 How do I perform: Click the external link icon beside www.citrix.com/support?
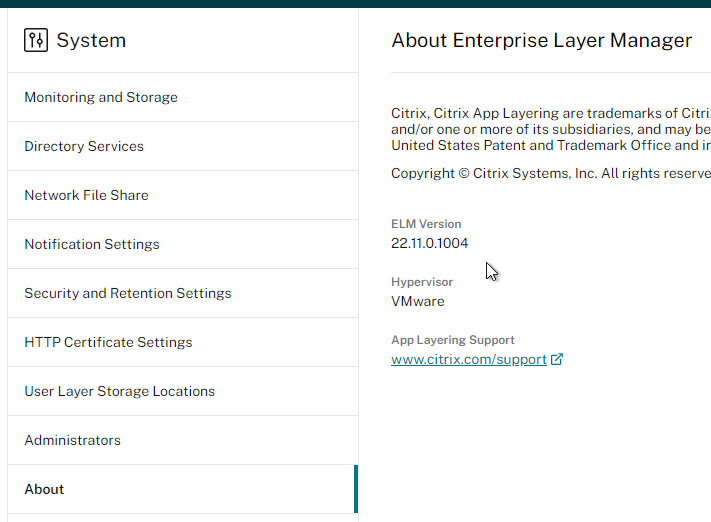[x=557, y=359]
